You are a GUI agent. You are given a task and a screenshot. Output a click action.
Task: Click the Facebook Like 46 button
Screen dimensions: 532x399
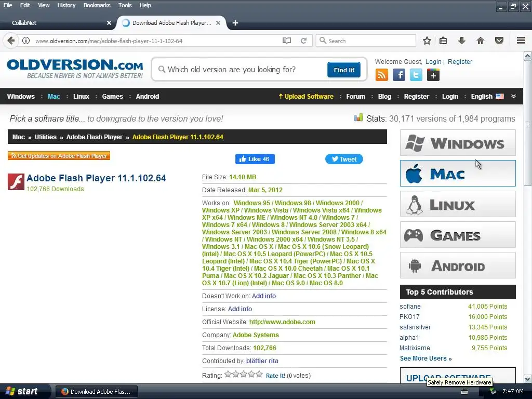[255, 159]
